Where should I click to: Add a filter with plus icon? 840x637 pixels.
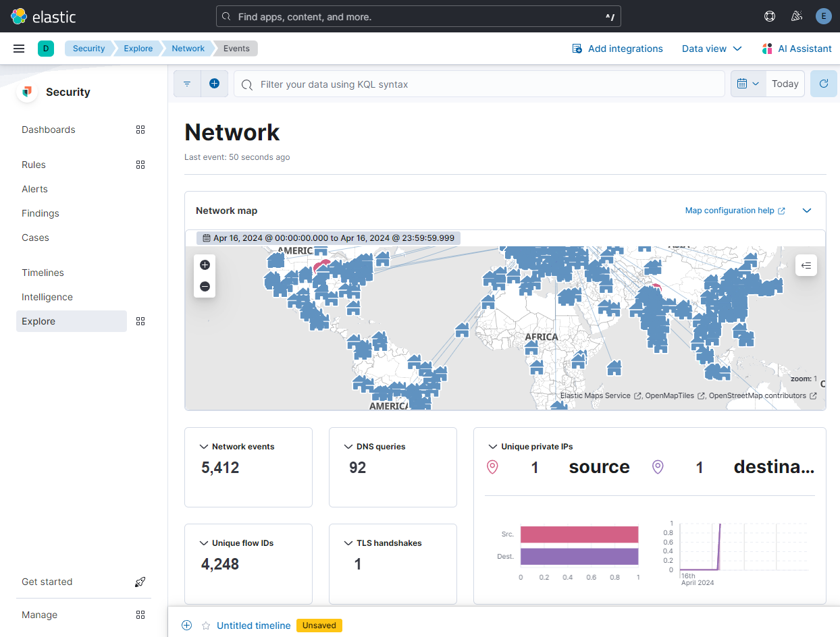tap(214, 84)
